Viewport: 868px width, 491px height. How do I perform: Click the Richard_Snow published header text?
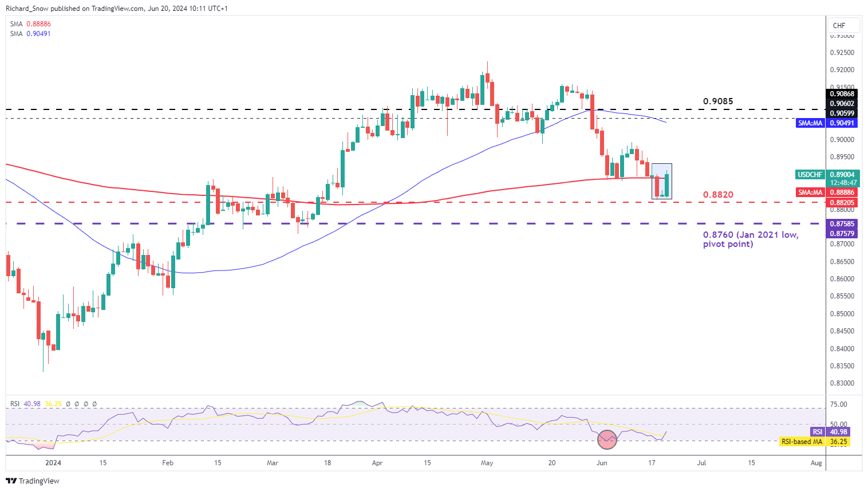[117, 8]
